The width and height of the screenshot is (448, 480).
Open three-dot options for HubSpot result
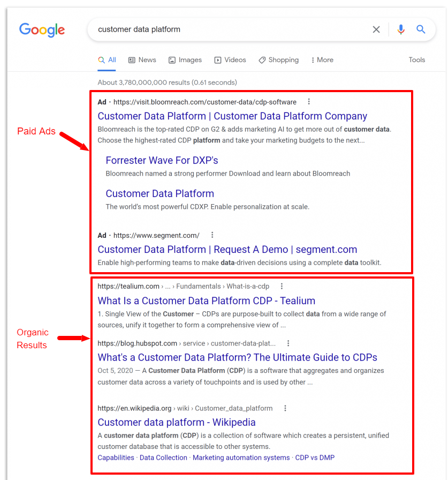coord(288,343)
